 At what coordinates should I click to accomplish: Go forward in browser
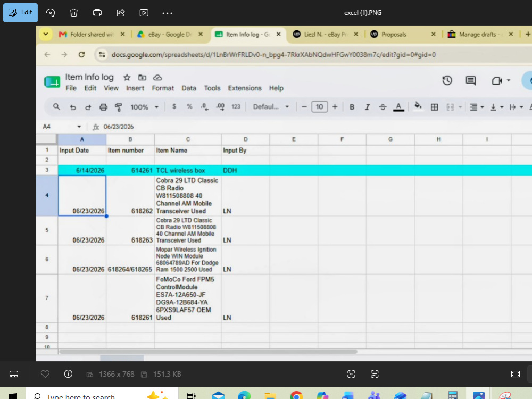tap(64, 55)
